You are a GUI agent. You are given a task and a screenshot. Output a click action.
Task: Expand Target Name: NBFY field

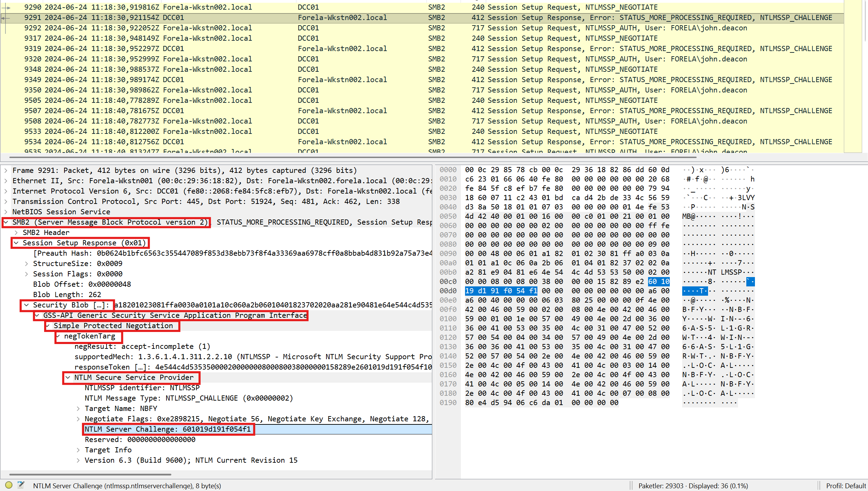[78, 409]
